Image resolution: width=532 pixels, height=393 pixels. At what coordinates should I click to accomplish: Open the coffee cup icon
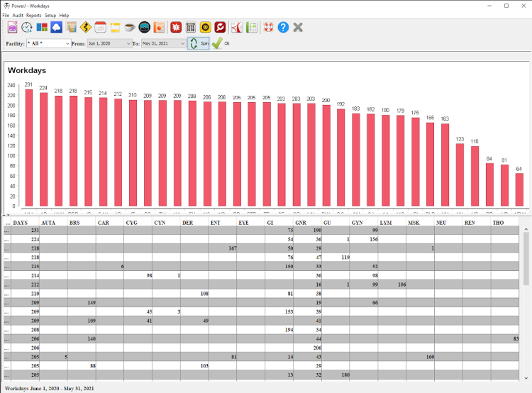click(130, 28)
